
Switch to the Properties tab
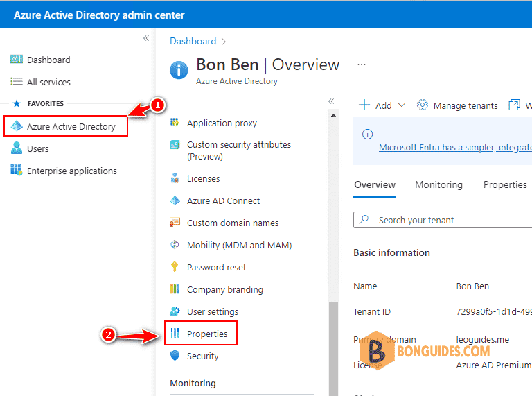point(505,184)
